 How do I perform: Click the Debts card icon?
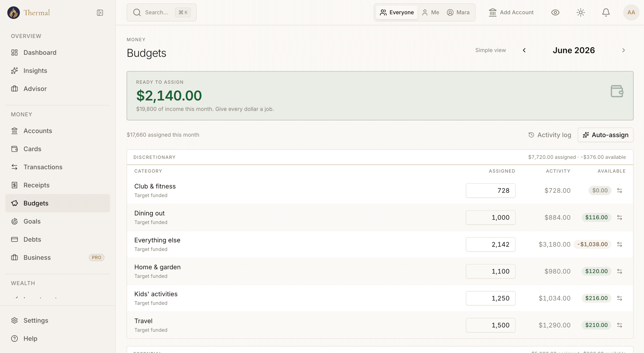pos(14,239)
